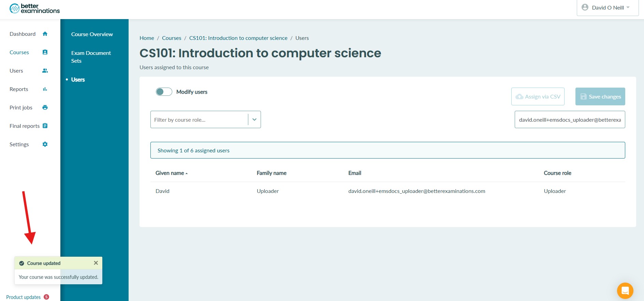
Task: Follow the Courses breadcrumb link
Action: point(172,38)
